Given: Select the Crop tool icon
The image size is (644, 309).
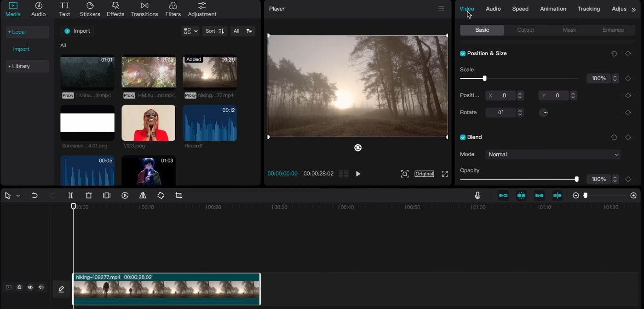Looking at the screenshot, I should [x=179, y=196].
